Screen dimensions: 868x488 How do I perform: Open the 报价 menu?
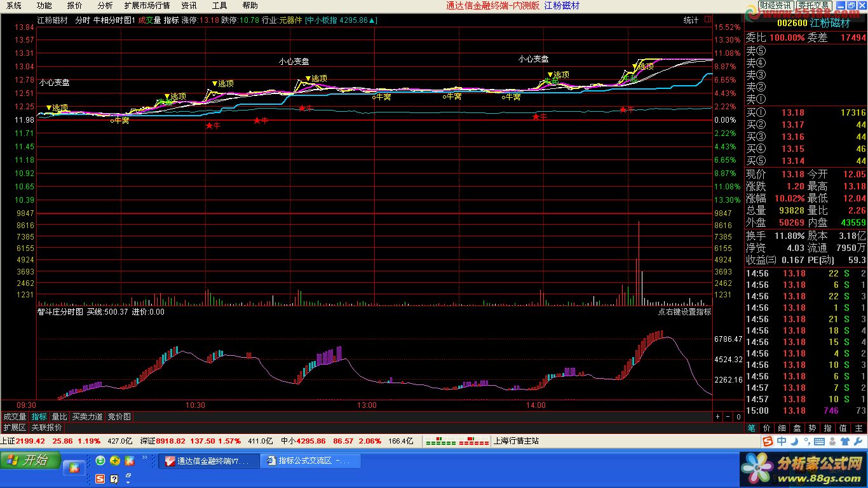[74, 5]
